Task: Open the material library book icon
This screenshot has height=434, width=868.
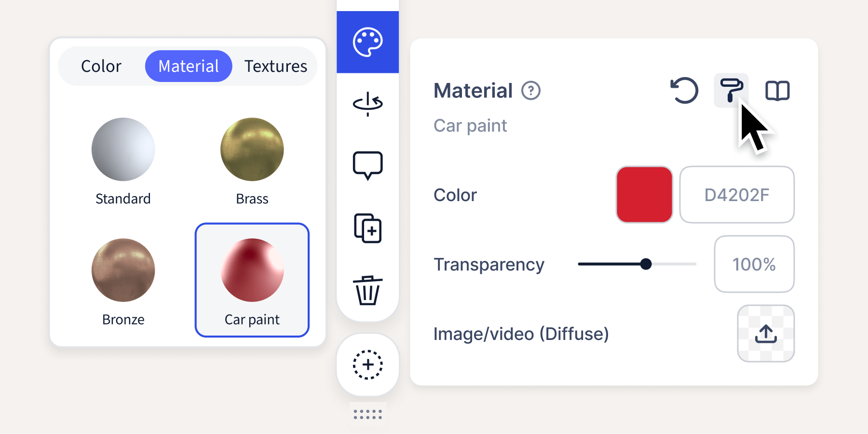Action: [x=777, y=90]
